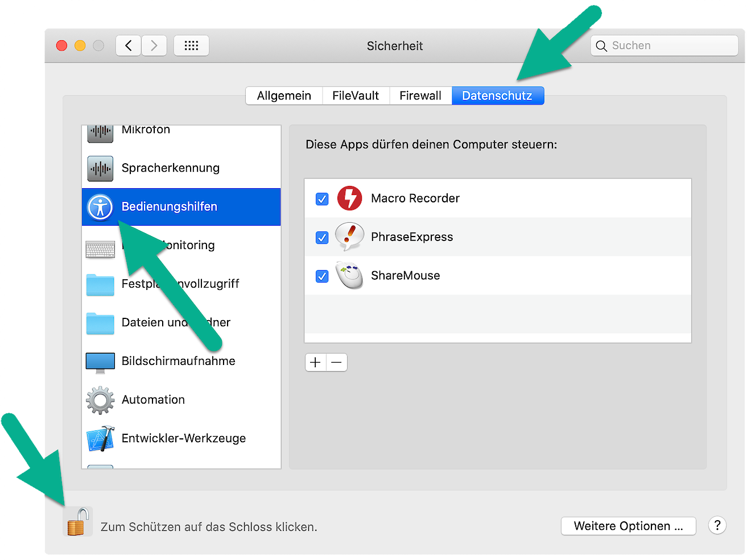The image size is (751, 560).
Task: Select the PhraseExpress speech bubble icon
Action: tap(349, 237)
